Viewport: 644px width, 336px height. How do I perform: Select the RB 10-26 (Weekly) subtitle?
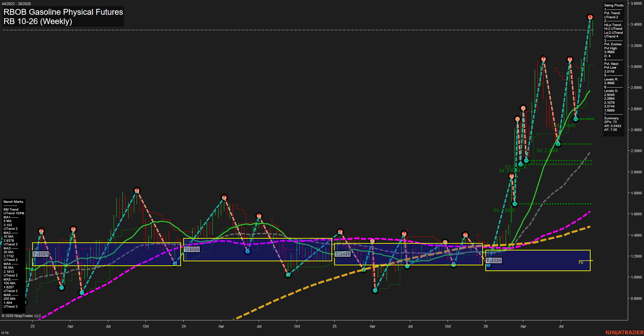(x=38, y=21)
